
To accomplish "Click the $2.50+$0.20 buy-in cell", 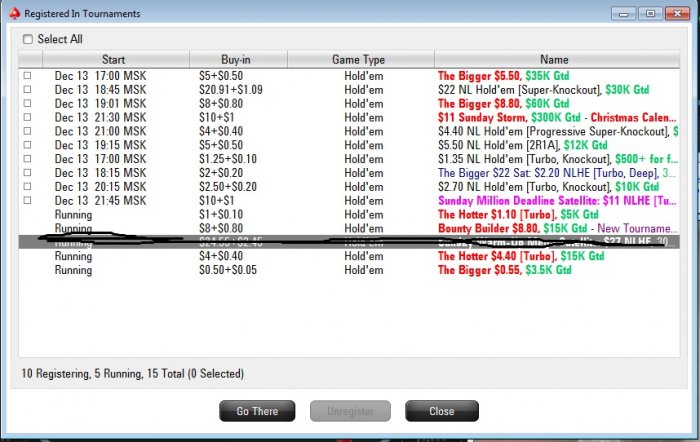I will [228, 187].
